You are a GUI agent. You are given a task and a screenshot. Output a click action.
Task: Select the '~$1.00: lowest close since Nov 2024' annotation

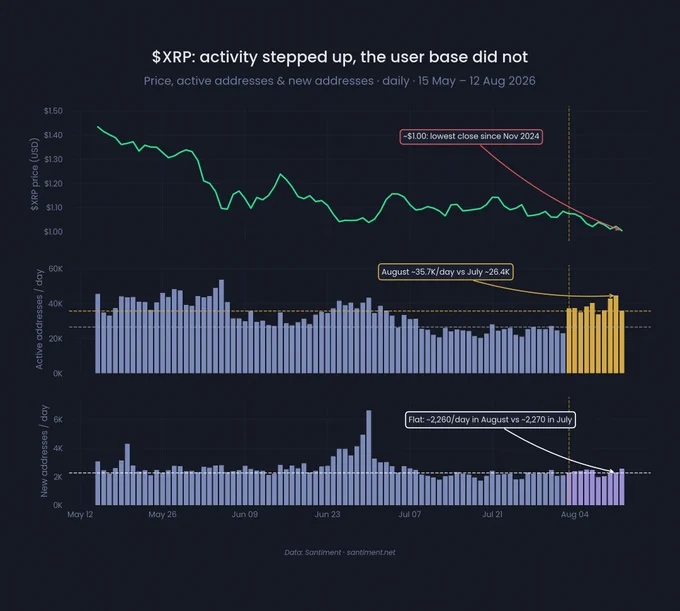pos(471,136)
